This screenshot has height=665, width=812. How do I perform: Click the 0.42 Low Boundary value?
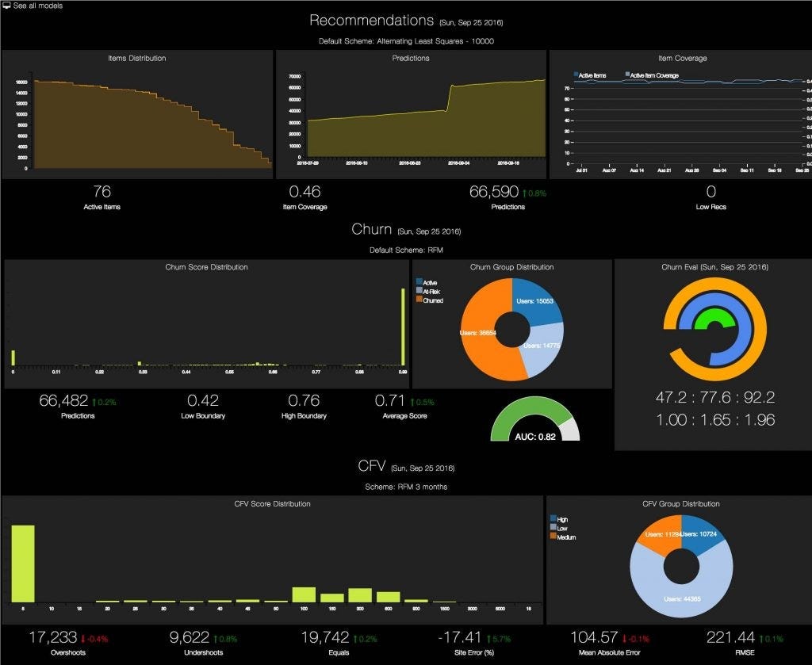(x=202, y=400)
